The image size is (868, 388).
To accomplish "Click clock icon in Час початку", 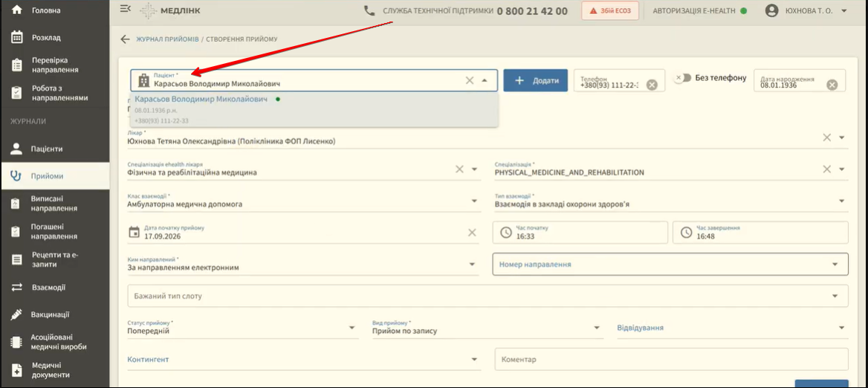I will [x=505, y=233].
